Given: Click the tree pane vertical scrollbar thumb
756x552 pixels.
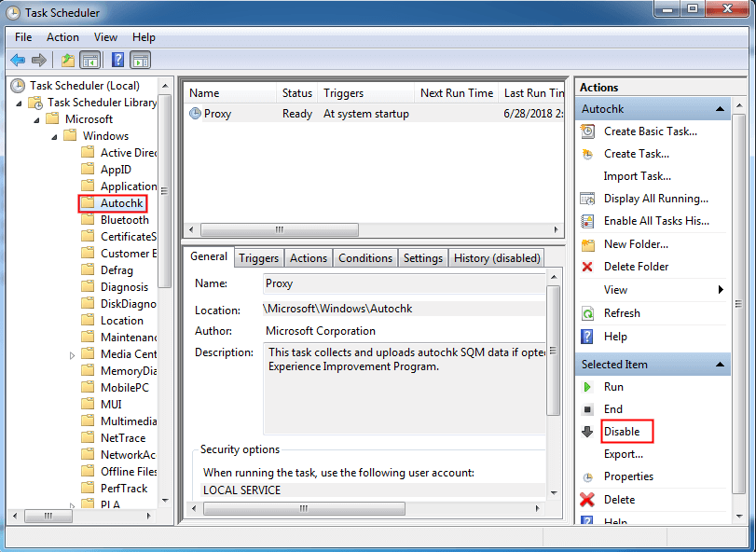Looking at the screenshot, I should (164, 191).
